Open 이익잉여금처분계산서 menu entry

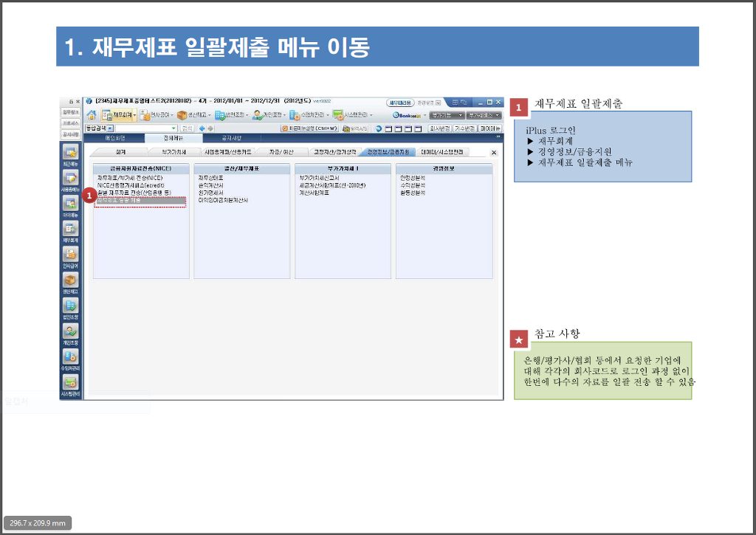pyautogui.click(x=223, y=200)
